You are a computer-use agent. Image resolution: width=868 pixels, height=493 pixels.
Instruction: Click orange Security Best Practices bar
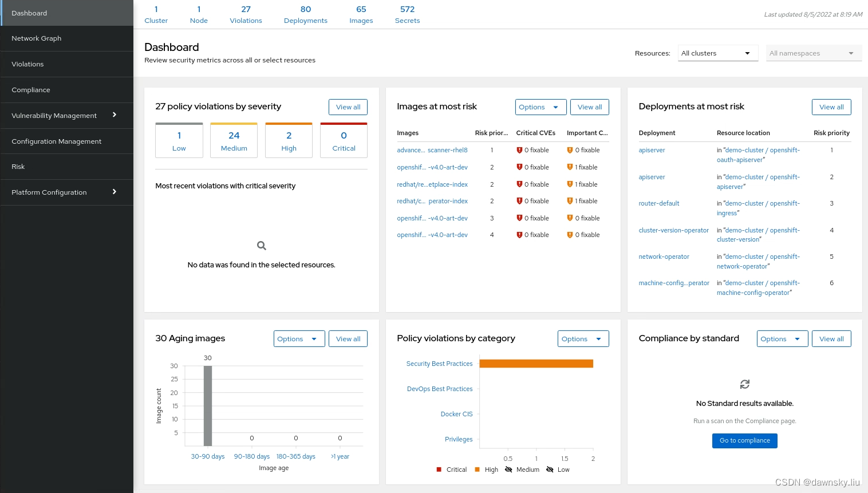(x=536, y=364)
